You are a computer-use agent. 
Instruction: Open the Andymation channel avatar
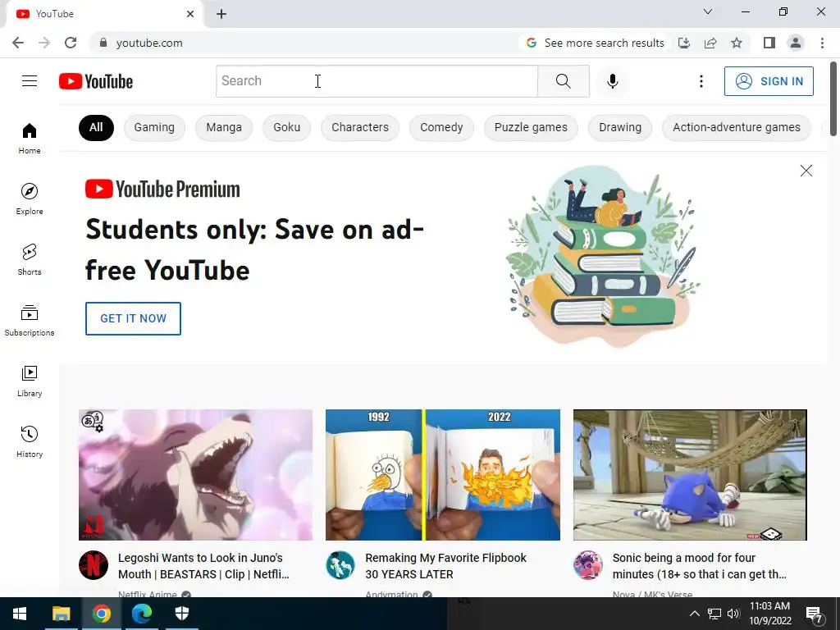(340, 565)
